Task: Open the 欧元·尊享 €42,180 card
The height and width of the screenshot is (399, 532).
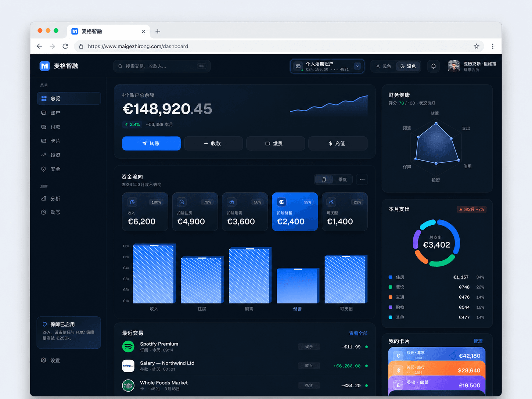Action: pos(437,355)
